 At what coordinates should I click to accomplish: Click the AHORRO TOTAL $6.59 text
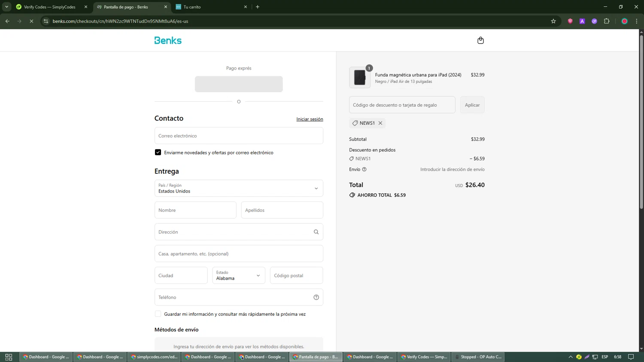coord(382,195)
